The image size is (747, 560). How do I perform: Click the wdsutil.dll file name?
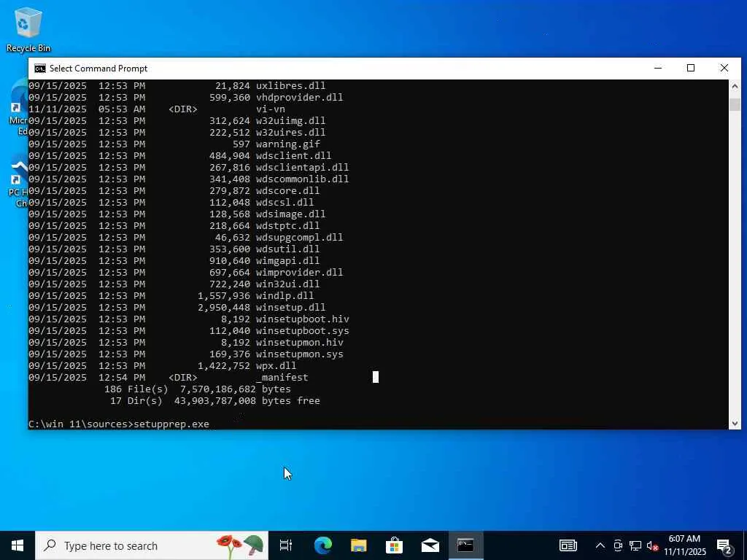click(287, 249)
